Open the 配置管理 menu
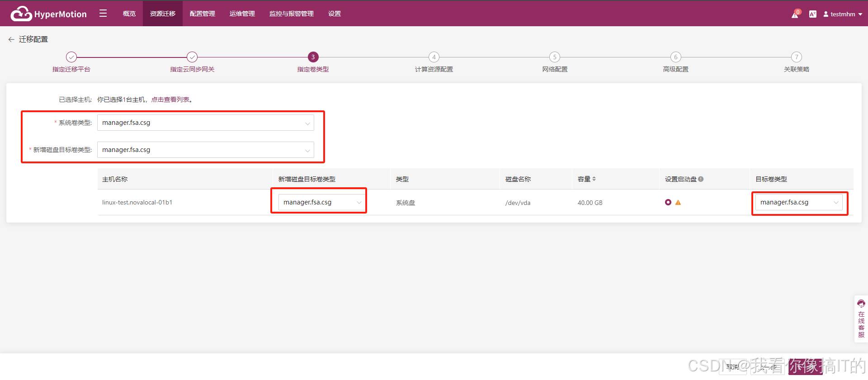Image resolution: width=868 pixels, height=380 pixels. click(202, 14)
